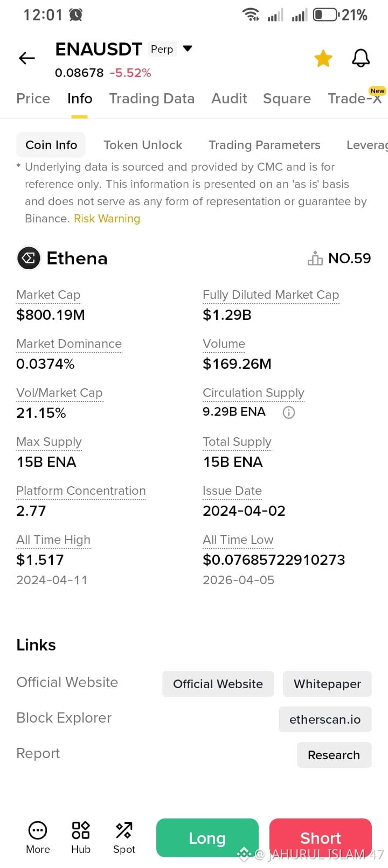Image resolution: width=388 pixels, height=868 pixels.
Task: Expand the ENAUSDT pair dropdown arrow
Action: coord(188,48)
